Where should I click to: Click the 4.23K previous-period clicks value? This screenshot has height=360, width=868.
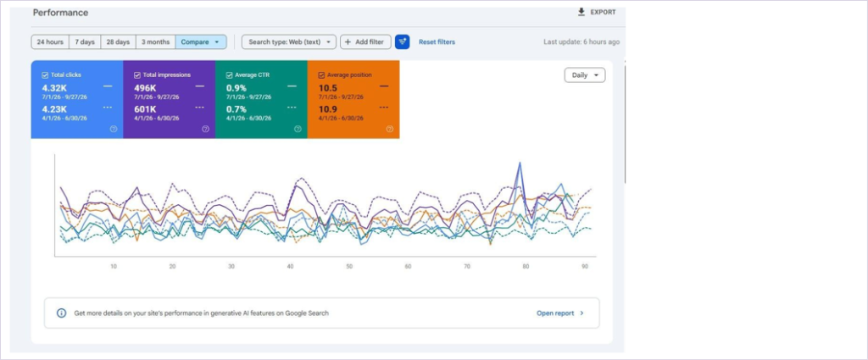(x=54, y=109)
